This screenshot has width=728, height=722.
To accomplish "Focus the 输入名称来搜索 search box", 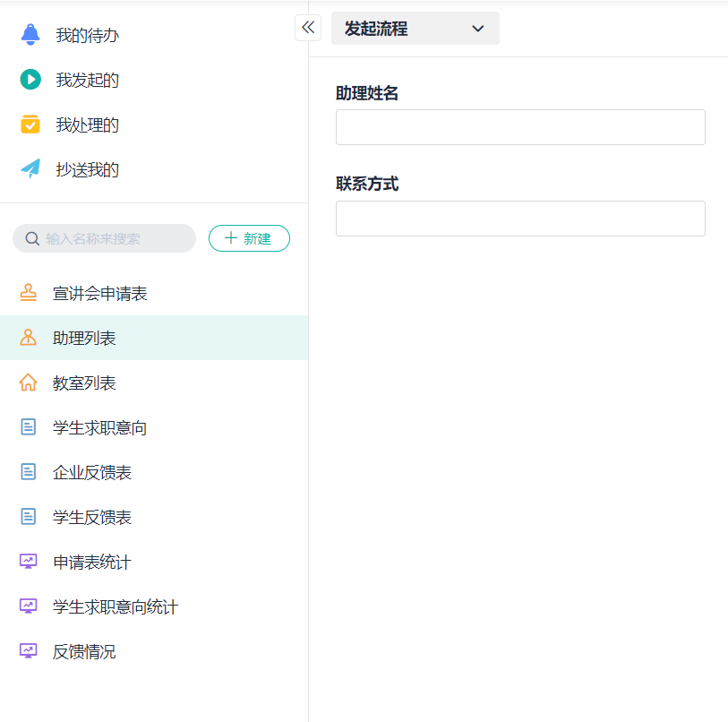I will pyautogui.click(x=112, y=238).
